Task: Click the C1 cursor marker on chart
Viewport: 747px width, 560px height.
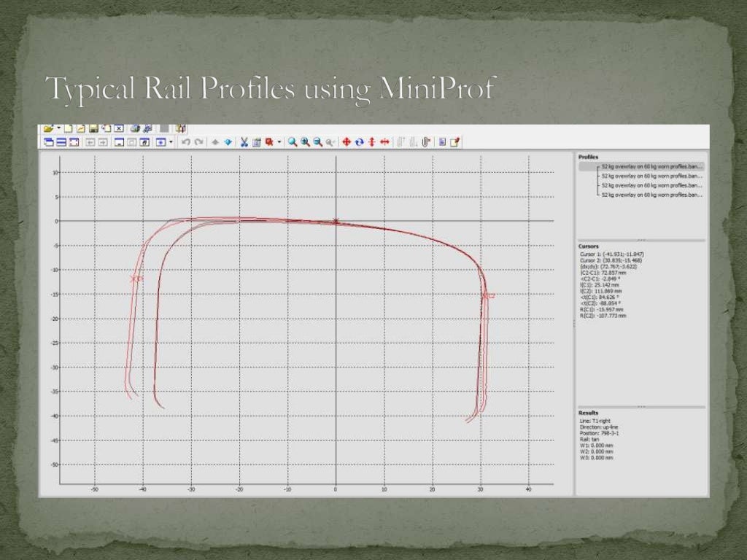Action: pos(136,279)
